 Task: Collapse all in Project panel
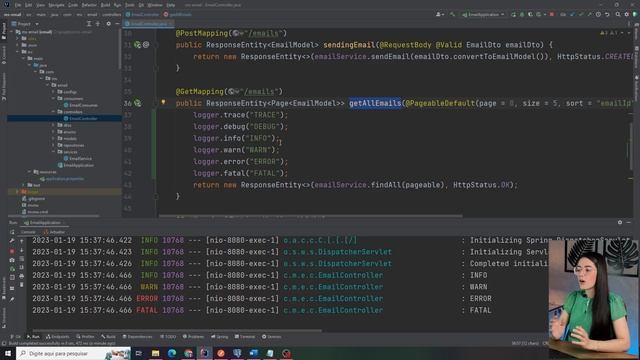point(98,24)
